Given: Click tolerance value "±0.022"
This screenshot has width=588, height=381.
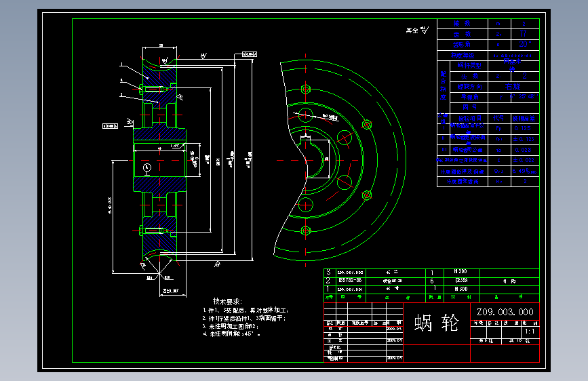Looking at the screenshot, I should coord(524,160).
